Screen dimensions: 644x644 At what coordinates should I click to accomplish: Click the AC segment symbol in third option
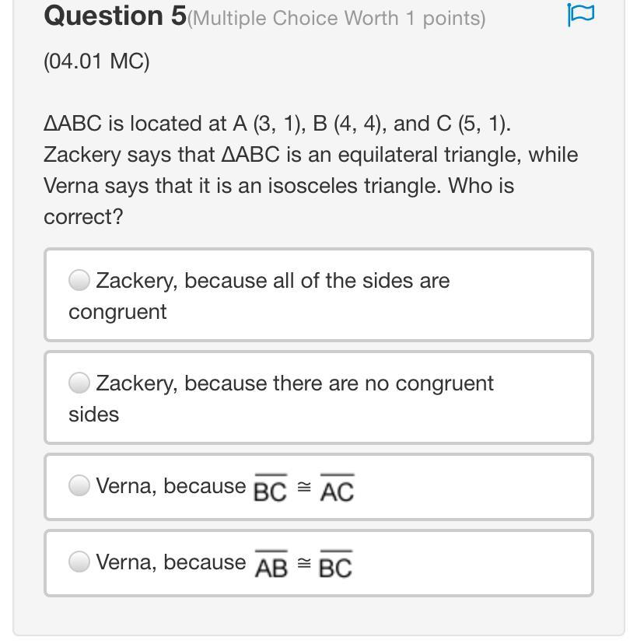point(337,489)
